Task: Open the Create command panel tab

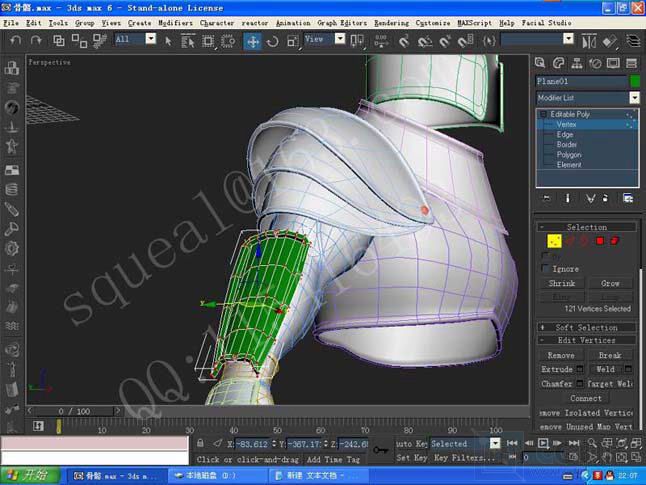Action: click(540, 63)
